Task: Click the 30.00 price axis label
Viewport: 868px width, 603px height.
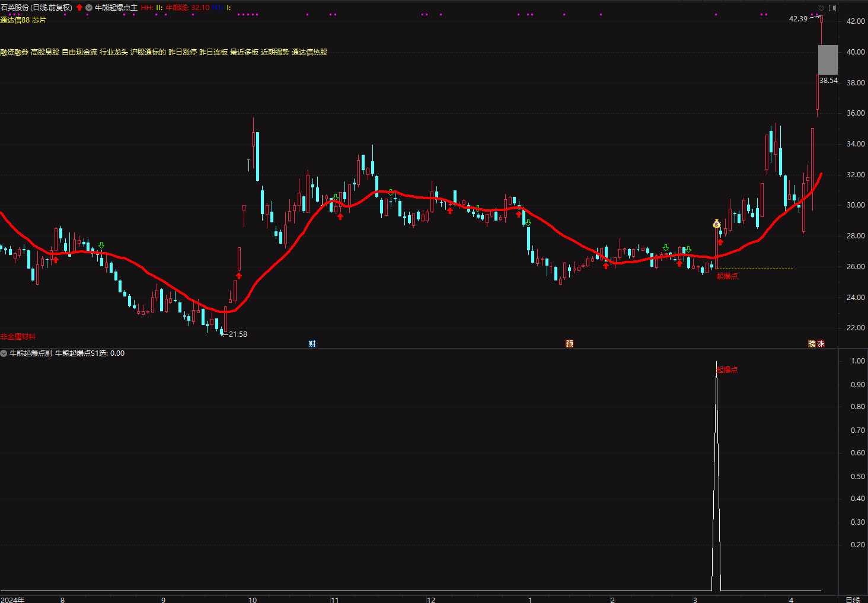Action: pyautogui.click(x=856, y=205)
